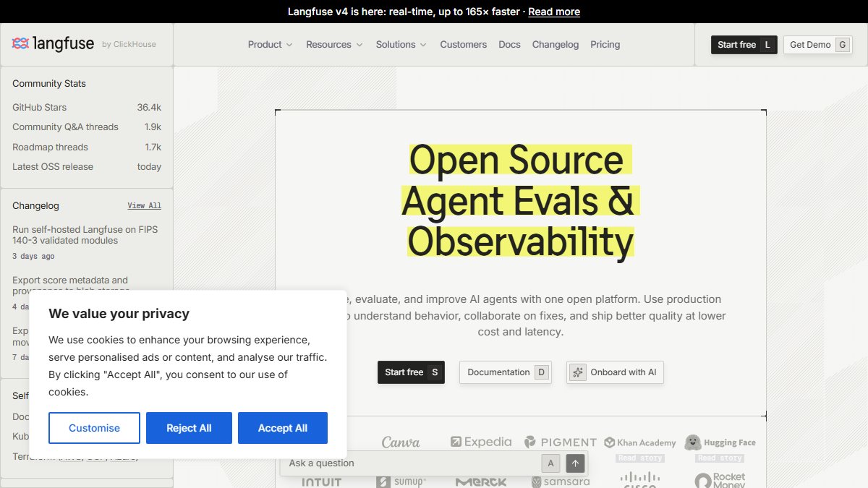
Task: Click the Canva logo
Action: (x=401, y=442)
